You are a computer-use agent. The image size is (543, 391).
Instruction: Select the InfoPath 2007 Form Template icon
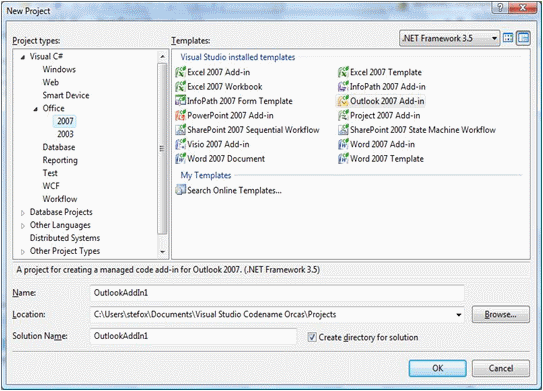(x=180, y=101)
